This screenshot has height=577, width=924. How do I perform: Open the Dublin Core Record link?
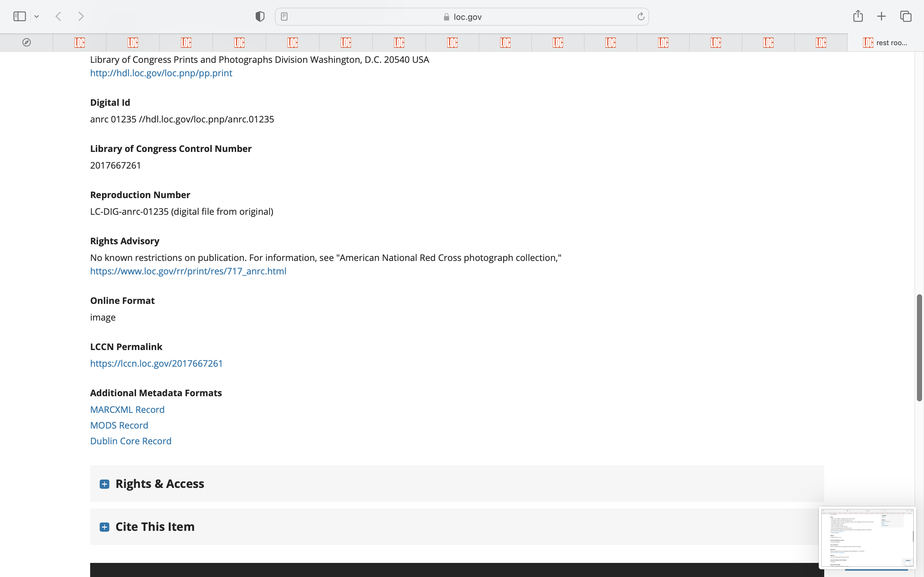[x=131, y=441]
